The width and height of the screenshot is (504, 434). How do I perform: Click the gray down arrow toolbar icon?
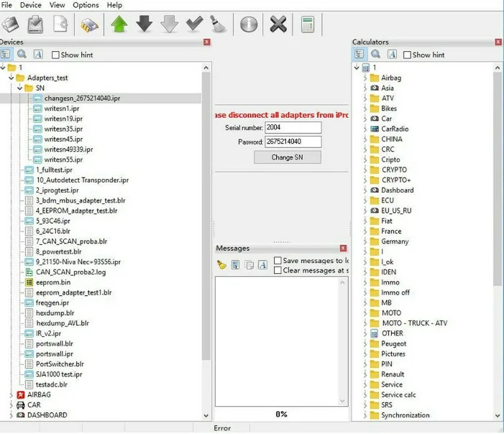(x=169, y=24)
